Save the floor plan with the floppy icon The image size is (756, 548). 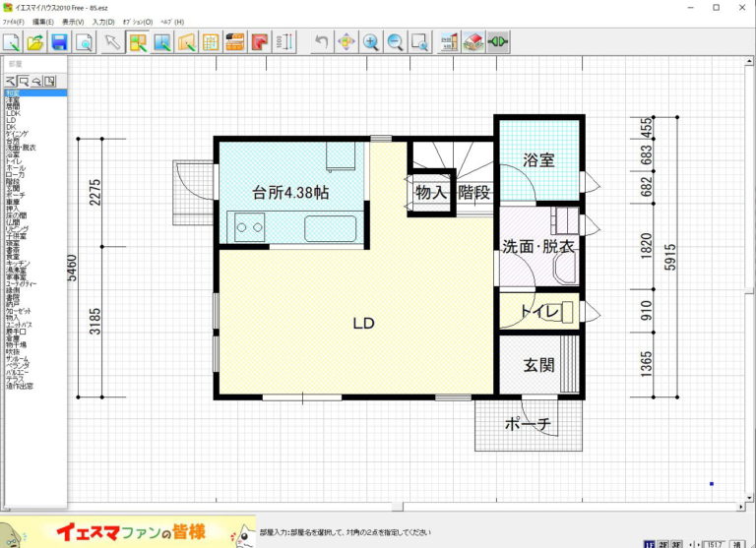coord(59,42)
